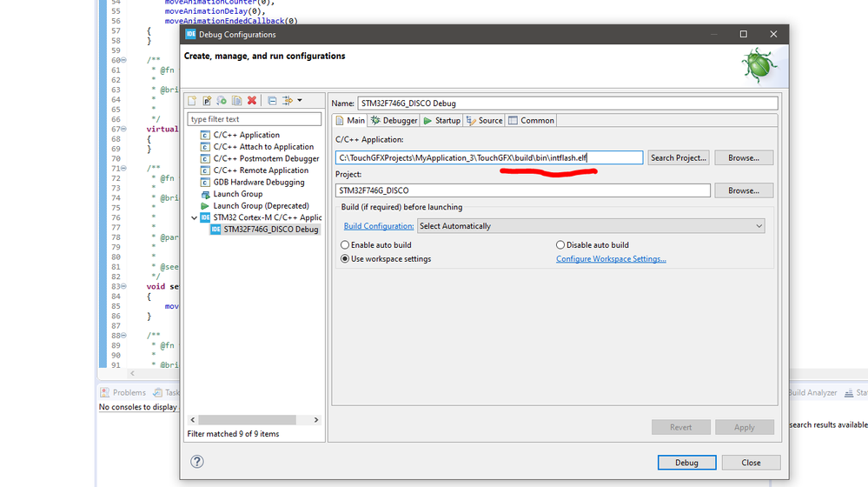Select GDB Hardware Debugging item

coord(259,183)
